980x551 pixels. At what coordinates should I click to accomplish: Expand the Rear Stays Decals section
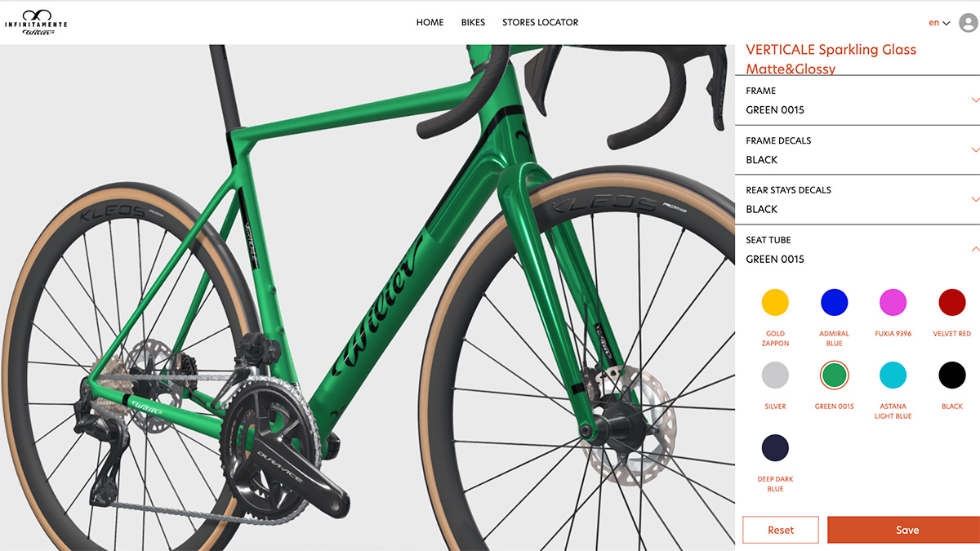(x=857, y=200)
